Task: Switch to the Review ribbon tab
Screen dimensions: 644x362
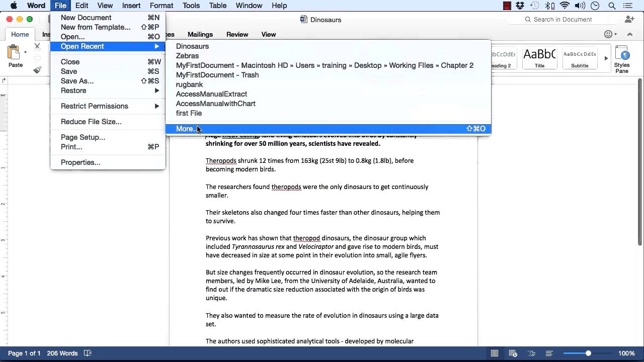Action: click(x=237, y=34)
